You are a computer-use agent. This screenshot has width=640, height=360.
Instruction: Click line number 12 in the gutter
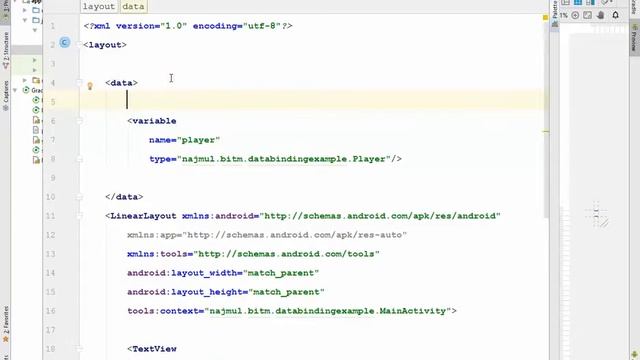50,235
